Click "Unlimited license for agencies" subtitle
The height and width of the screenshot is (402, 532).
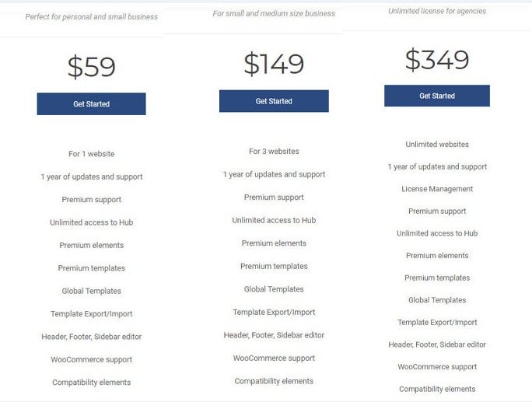[x=437, y=11]
